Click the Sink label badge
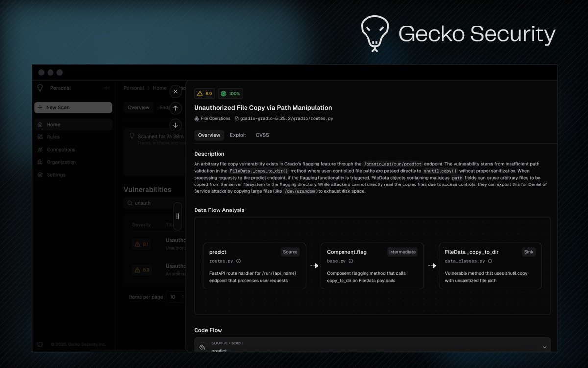The image size is (588, 368). coord(529,252)
